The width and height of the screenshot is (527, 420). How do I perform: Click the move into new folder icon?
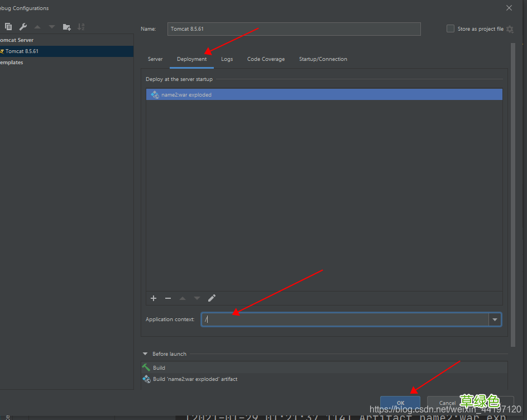(66, 27)
